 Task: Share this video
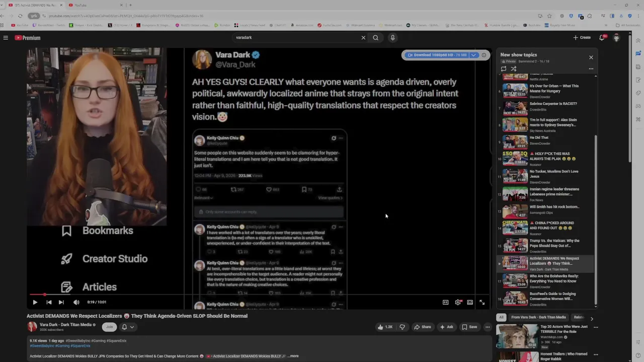tap(423, 327)
